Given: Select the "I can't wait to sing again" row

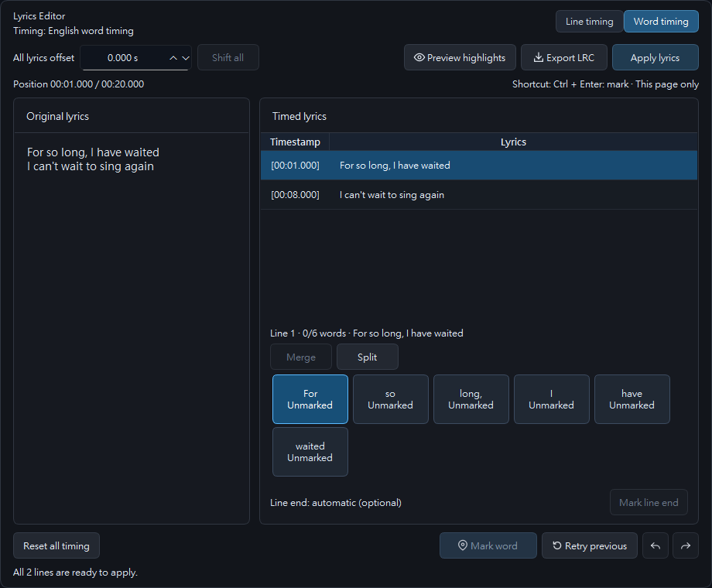Looking at the screenshot, I should tap(479, 195).
